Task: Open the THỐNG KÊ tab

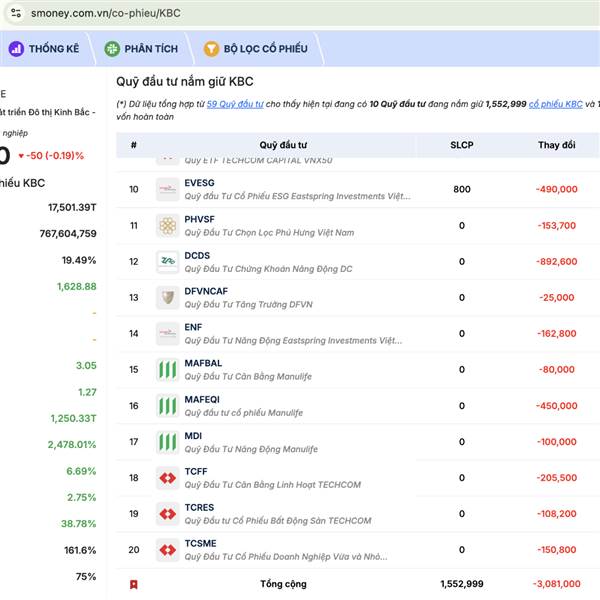Action: [44, 49]
